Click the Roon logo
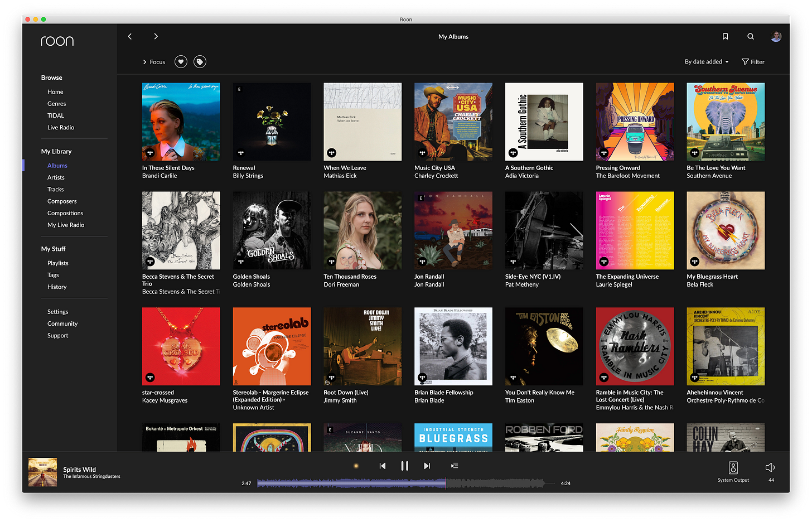This screenshot has width=812, height=522. pyautogui.click(x=57, y=41)
